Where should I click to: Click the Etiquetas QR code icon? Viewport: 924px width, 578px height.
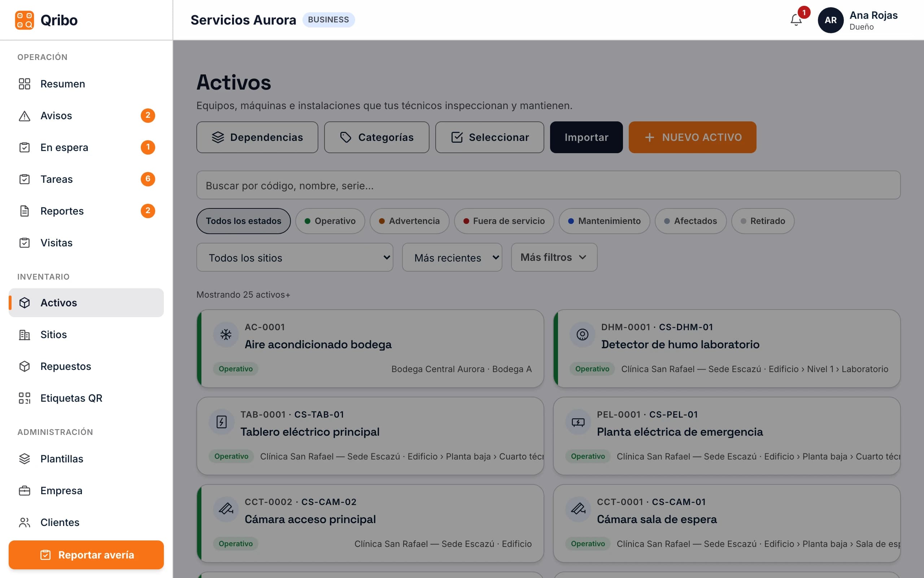[x=25, y=398]
